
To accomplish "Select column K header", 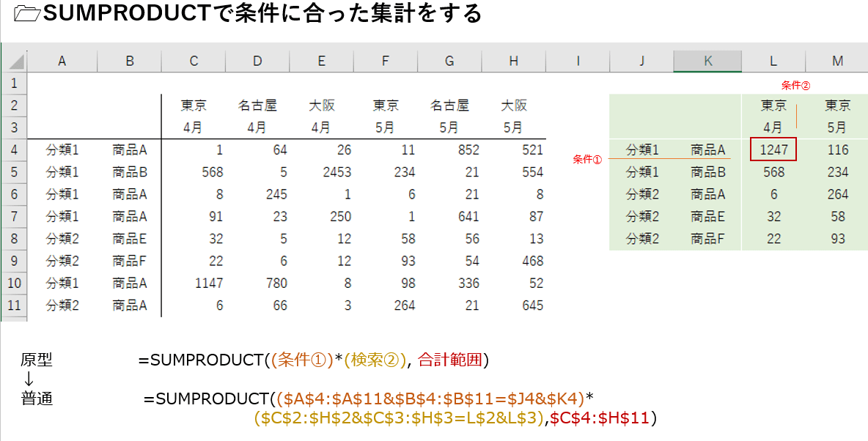I will click(707, 62).
